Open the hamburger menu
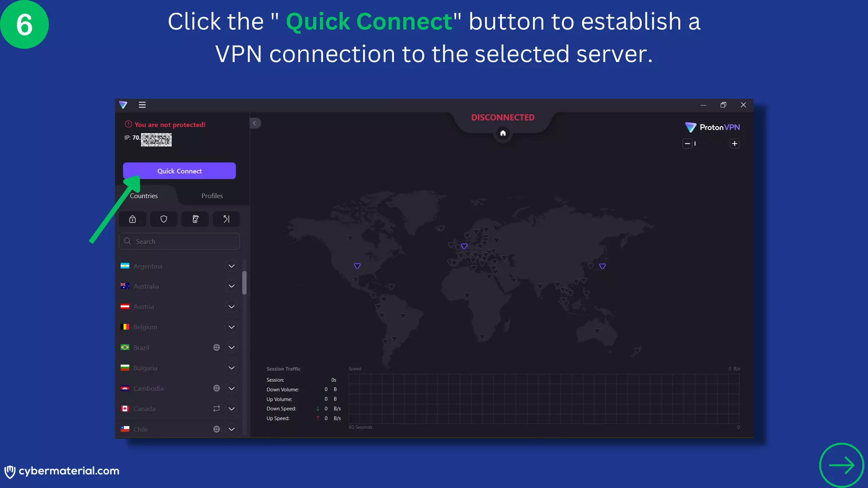Screen dimensions: 868x488 click(142, 105)
